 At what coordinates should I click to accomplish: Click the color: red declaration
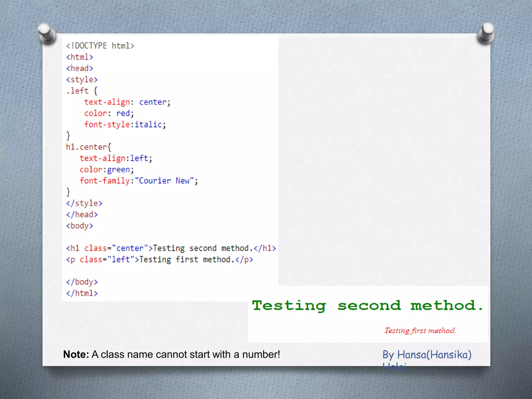[109, 113]
